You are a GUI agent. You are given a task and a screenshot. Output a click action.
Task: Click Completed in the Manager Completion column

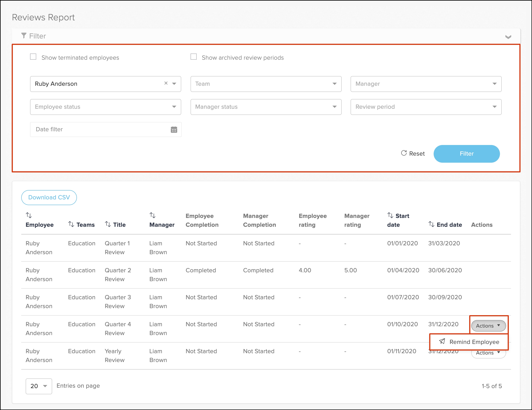[x=258, y=270]
